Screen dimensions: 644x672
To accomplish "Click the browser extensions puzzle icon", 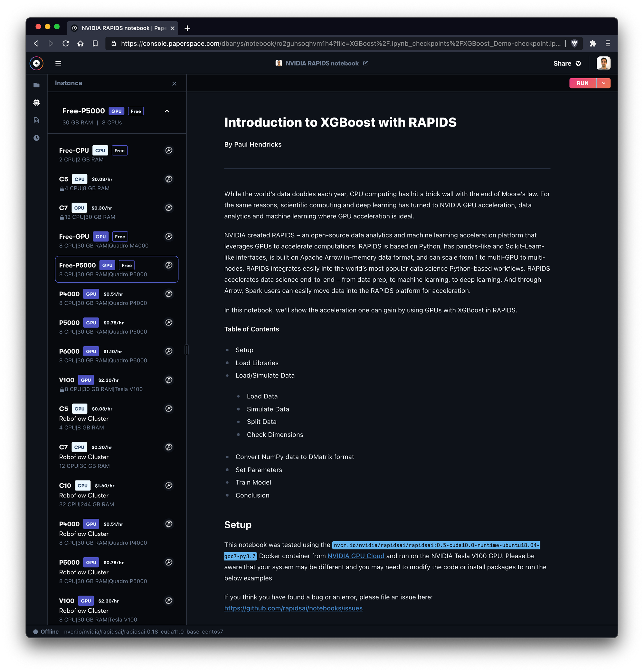I will (593, 43).
